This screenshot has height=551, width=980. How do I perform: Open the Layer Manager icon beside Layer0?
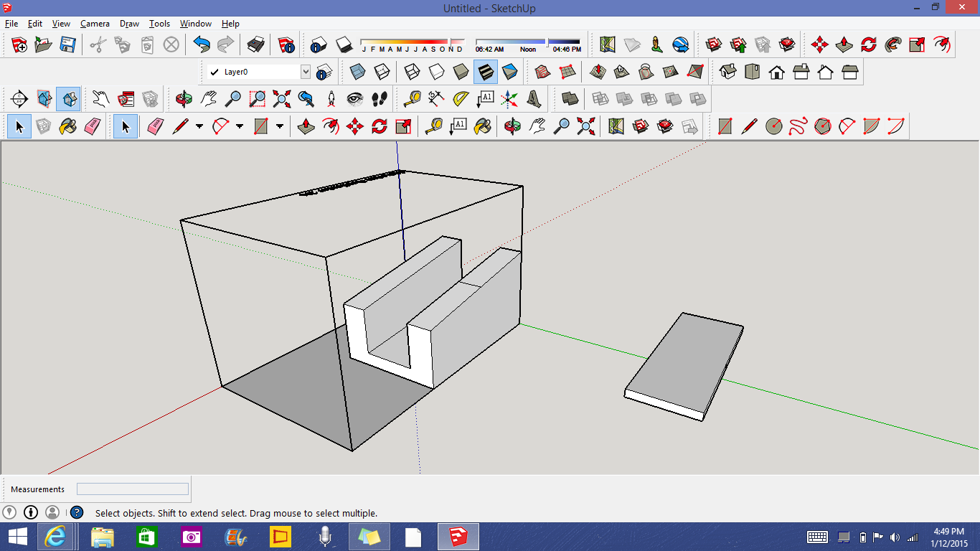324,72
